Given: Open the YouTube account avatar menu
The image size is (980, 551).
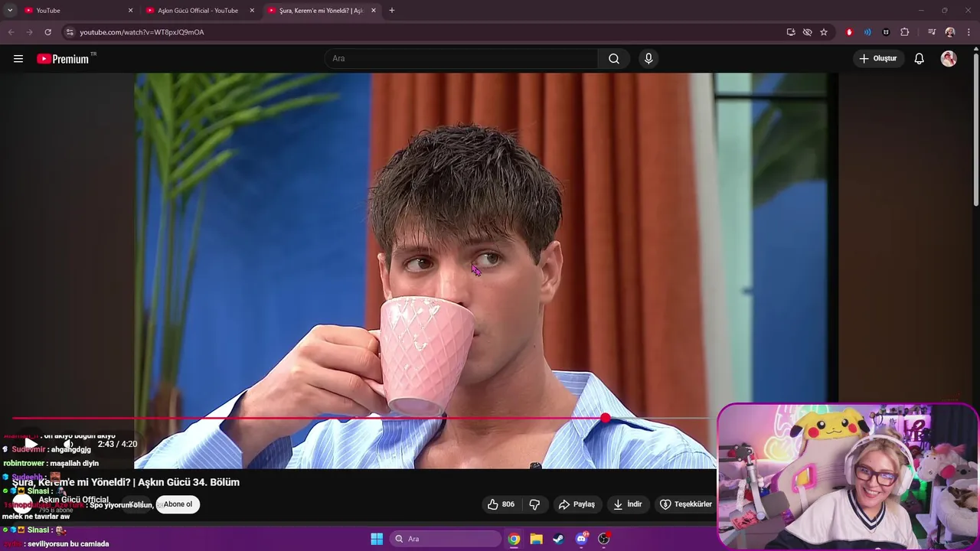Looking at the screenshot, I should [x=949, y=59].
